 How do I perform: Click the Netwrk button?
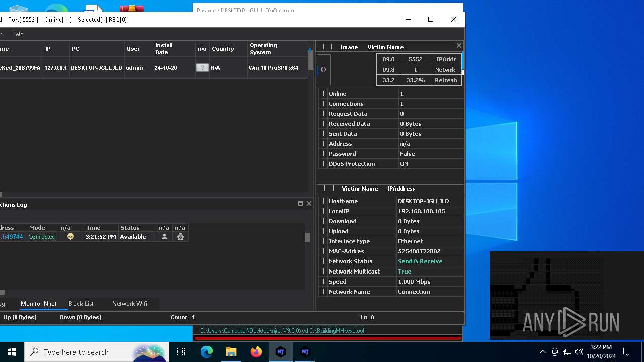click(x=446, y=70)
